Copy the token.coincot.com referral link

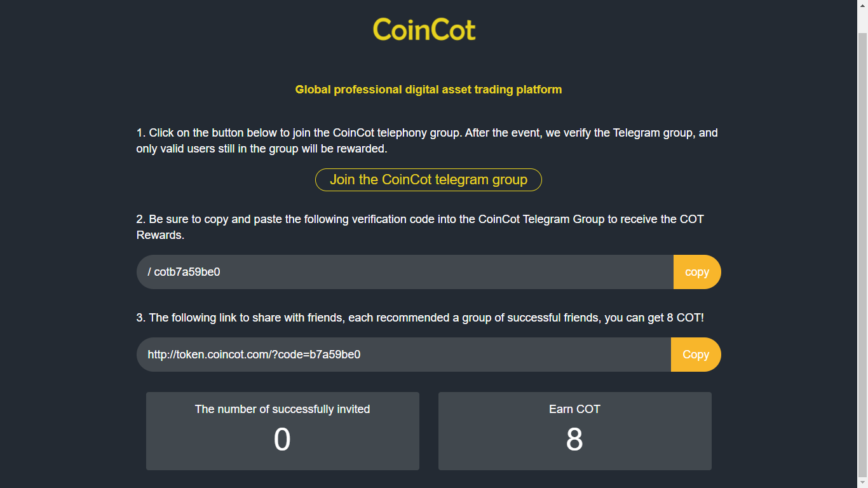point(696,355)
